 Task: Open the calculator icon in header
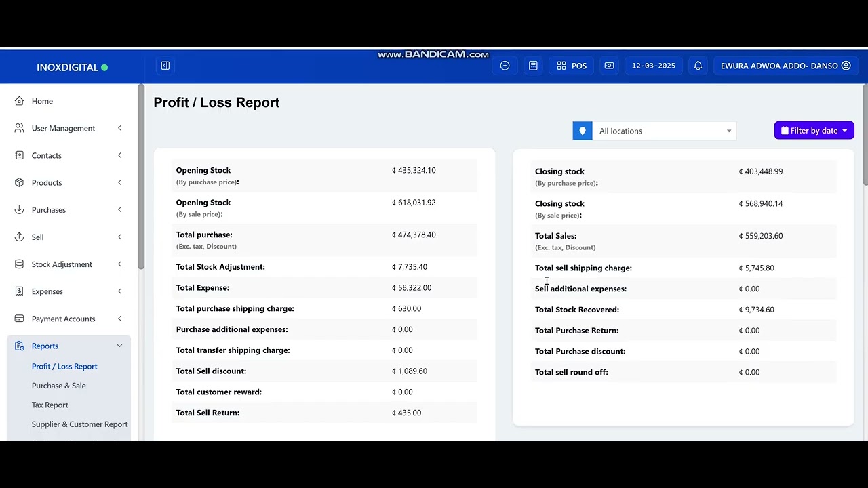[533, 66]
